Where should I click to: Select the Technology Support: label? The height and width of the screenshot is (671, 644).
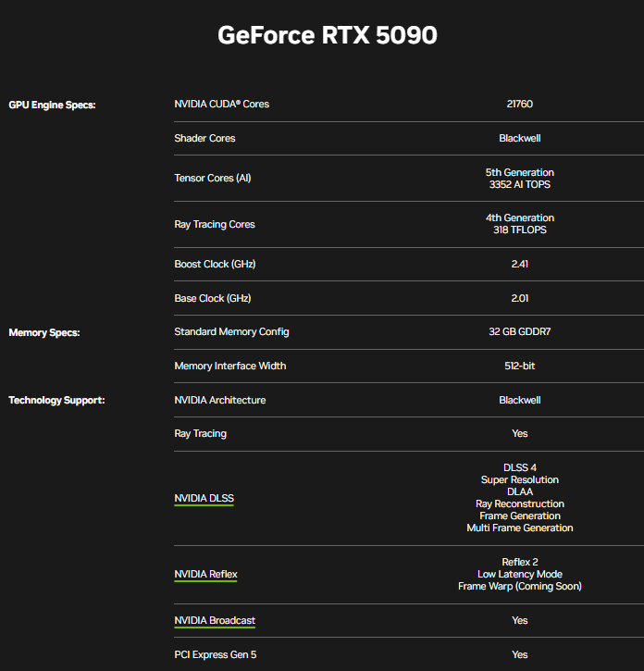(57, 400)
